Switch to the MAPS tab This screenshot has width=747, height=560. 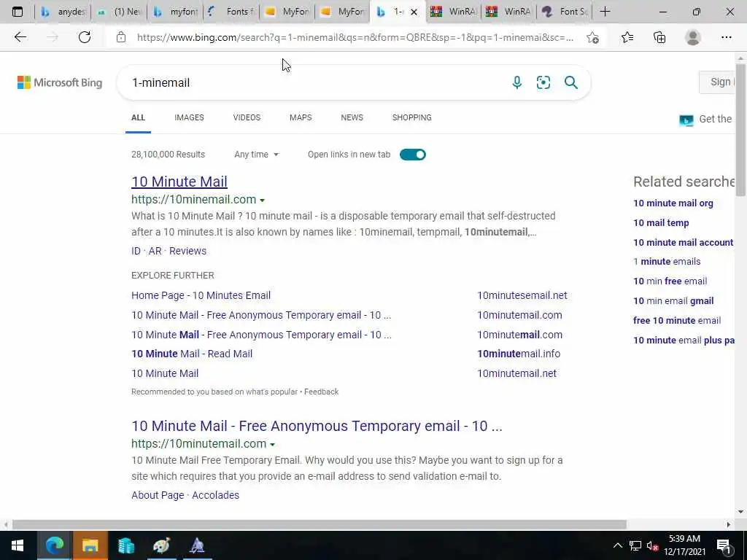[x=301, y=117]
